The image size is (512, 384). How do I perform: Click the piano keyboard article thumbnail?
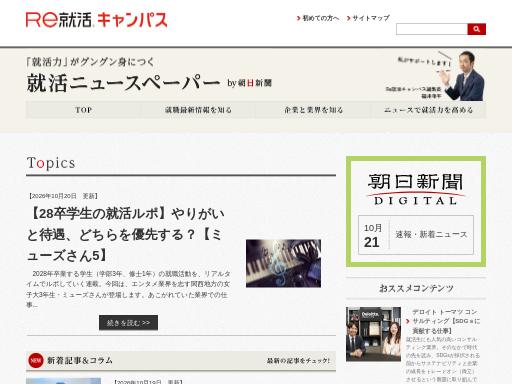[x=283, y=263]
